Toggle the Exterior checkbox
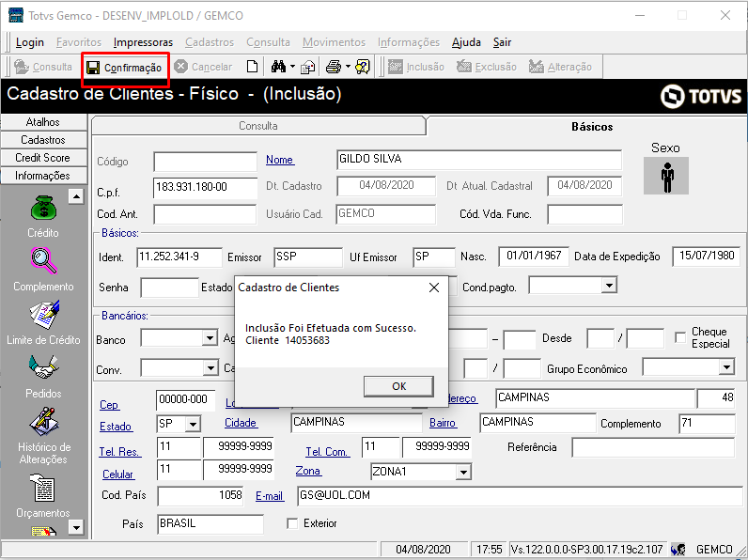Viewport: 748px width, 560px height. click(x=292, y=523)
